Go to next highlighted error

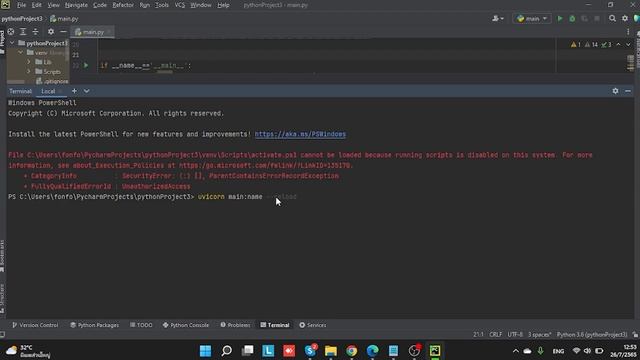(x=628, y=44)
